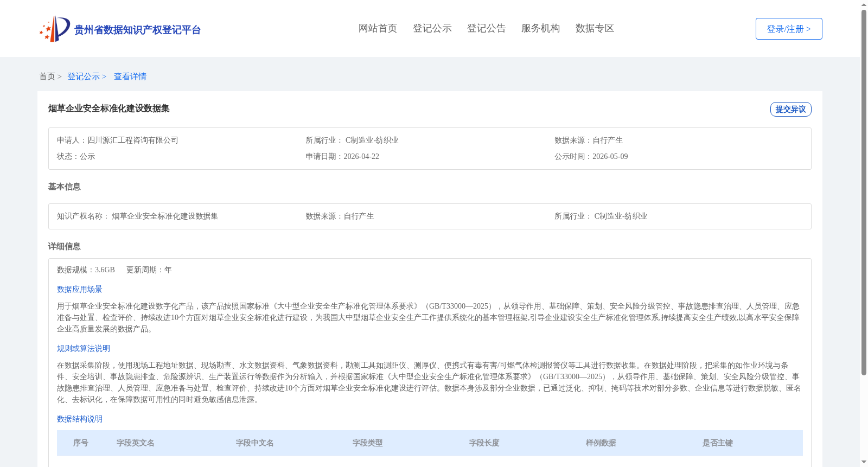Click the site title 贵州省数据知识产权登记平台

click(137, 30)
